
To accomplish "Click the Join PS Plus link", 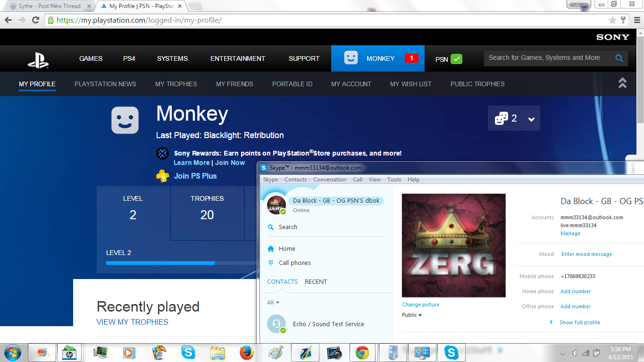I will click(195, 176).
